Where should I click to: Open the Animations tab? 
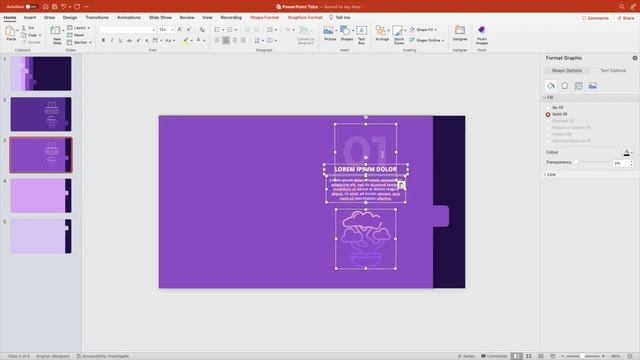pyautogui.click(x=129, y=18)
